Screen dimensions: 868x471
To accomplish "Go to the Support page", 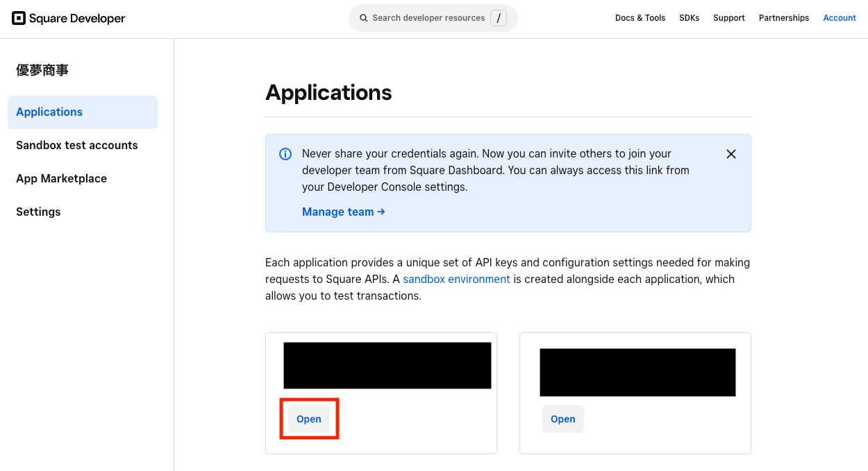I will click(x=729, y=18).
